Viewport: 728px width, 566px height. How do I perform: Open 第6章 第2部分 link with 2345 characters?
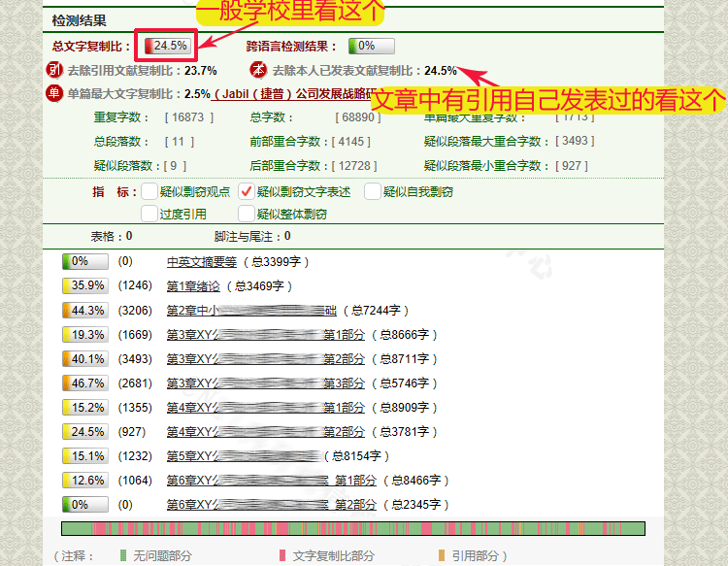(x=272, y=505)
